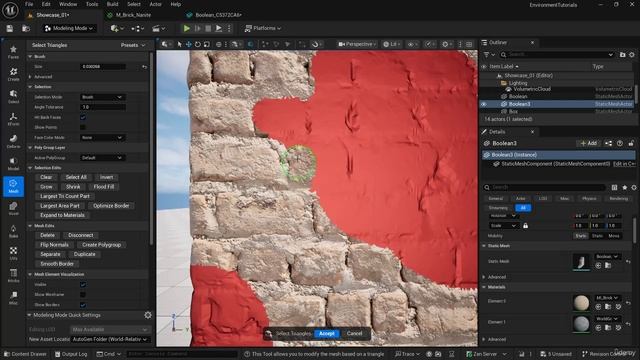The width and height of the screenshot is (640, 360).
Task: Select the active Mesh category icon
Action: (13, 186)
